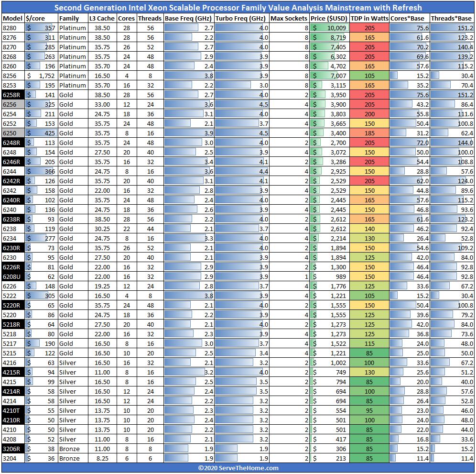Click the Cores column header
This screenshot has height=474, width=476.
click(127, 18)
